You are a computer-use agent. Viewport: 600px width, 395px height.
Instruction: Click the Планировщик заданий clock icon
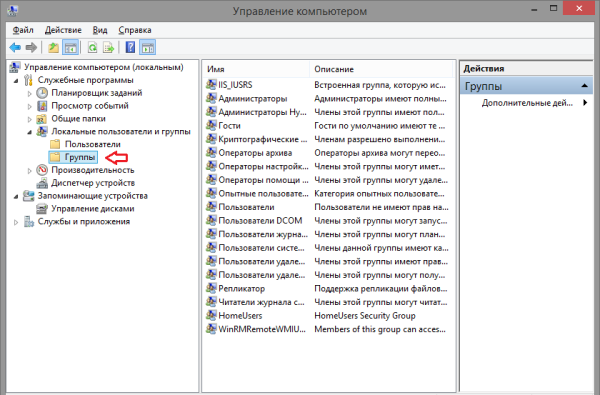pos(42,93)
